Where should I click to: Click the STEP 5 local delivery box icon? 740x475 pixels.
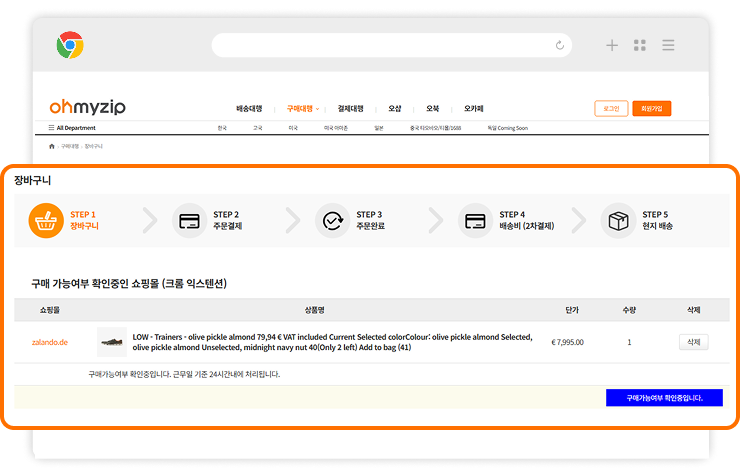point(618,220)
